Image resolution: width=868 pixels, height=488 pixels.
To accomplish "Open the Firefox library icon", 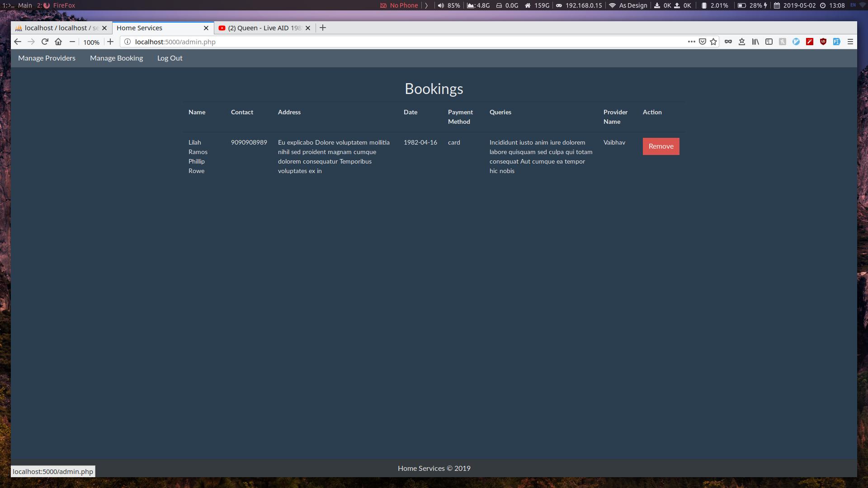I will coord(755,42).
